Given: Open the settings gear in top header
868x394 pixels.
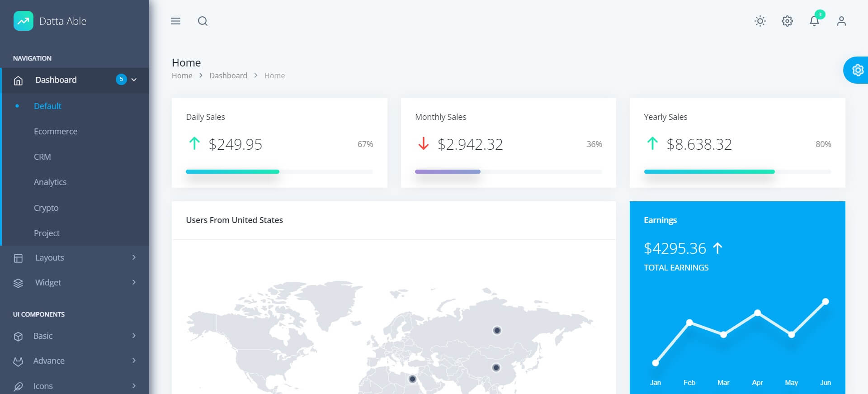Looking at the screenshot, I should [787, 21].
